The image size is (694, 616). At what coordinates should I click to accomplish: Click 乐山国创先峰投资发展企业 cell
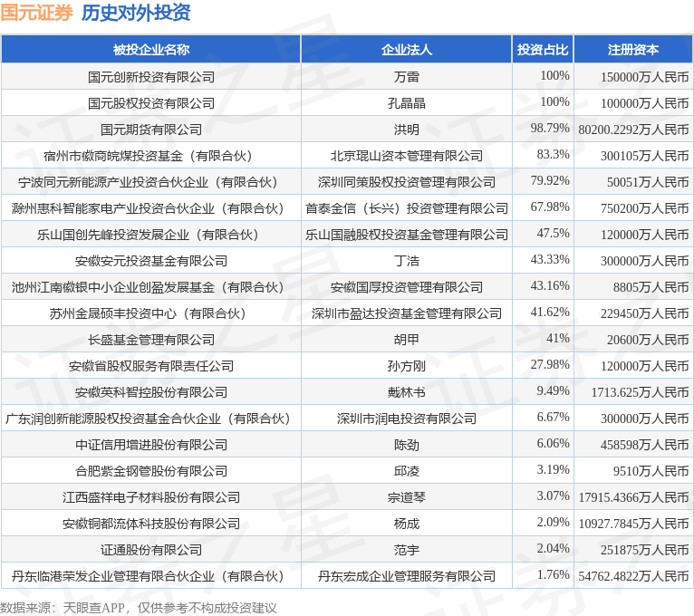[151, 235]
